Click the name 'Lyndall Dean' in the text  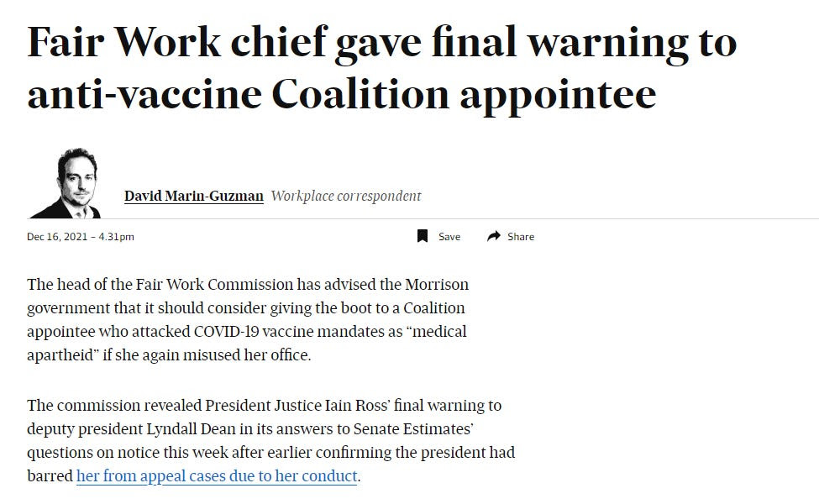click(x=191, y=428)
